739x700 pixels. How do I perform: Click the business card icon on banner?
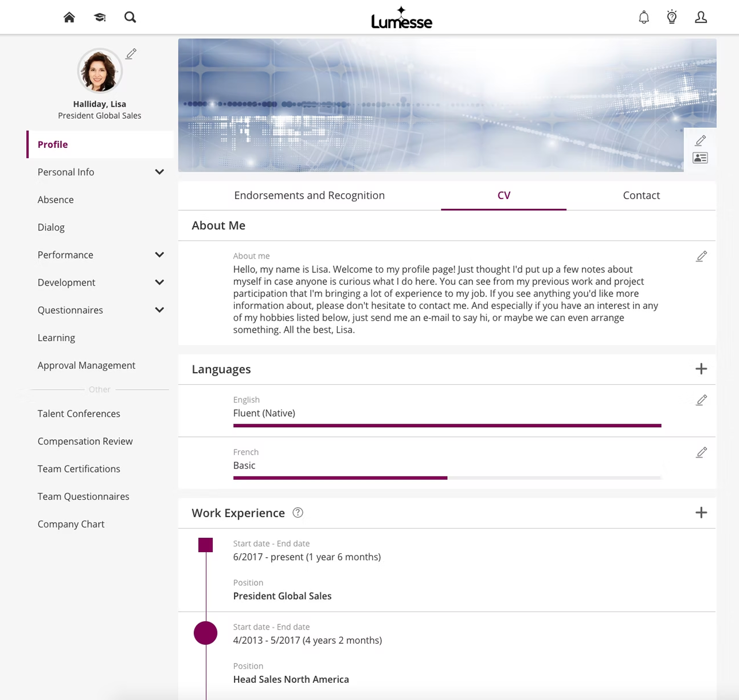[x=700, y=158]
